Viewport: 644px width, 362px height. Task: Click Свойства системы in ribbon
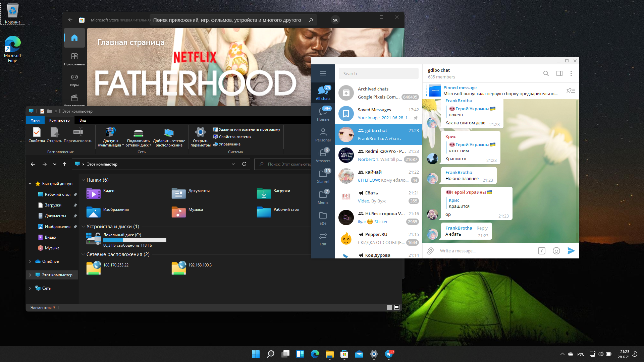(x=232, y=137)
